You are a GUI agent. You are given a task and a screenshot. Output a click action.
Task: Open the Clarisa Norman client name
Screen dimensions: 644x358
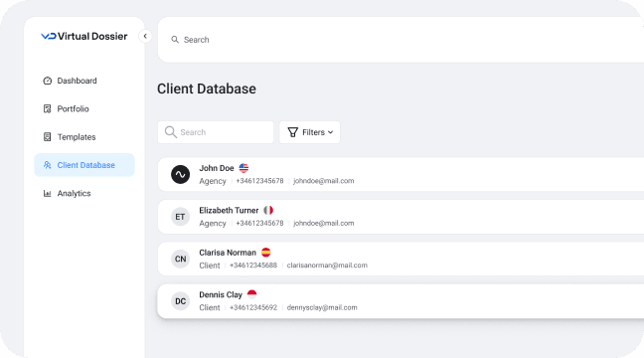(x=228, y=253)
